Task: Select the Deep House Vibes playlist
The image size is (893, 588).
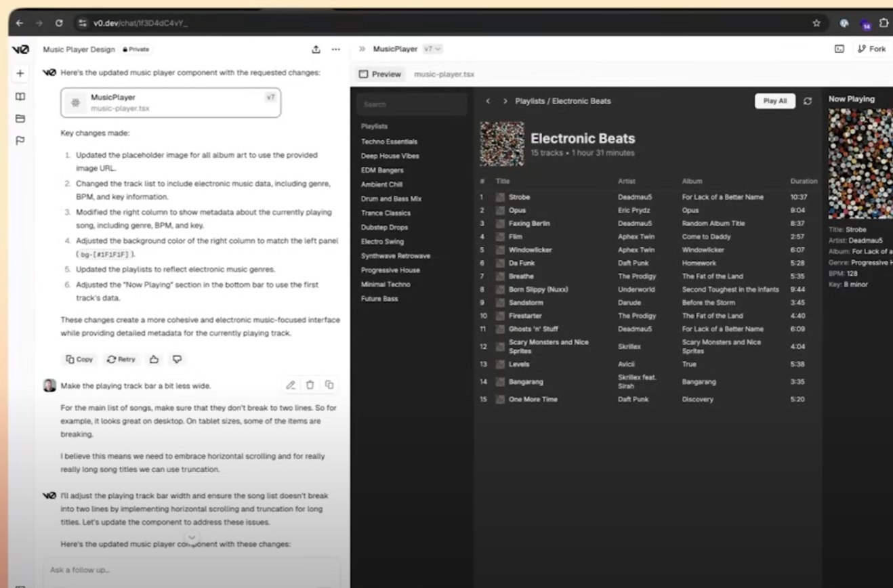Action: (390, 156)
